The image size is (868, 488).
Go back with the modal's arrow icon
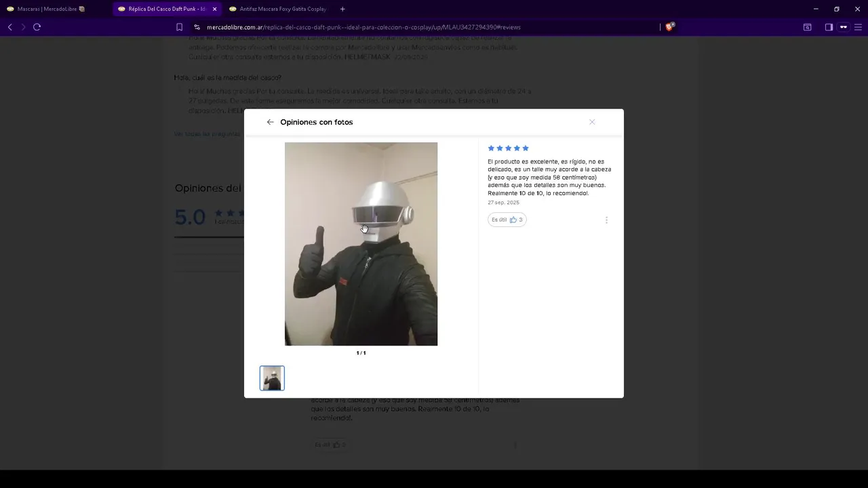tap(270, 122)
